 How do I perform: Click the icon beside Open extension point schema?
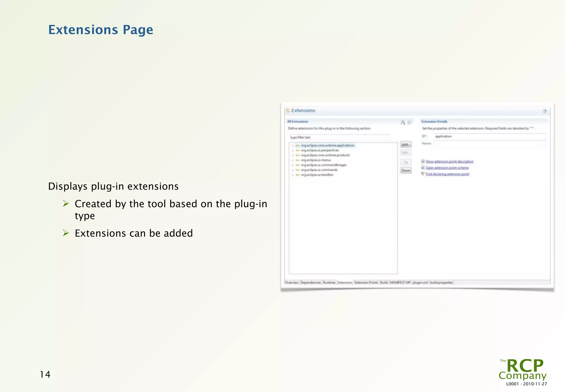[423, 167]
